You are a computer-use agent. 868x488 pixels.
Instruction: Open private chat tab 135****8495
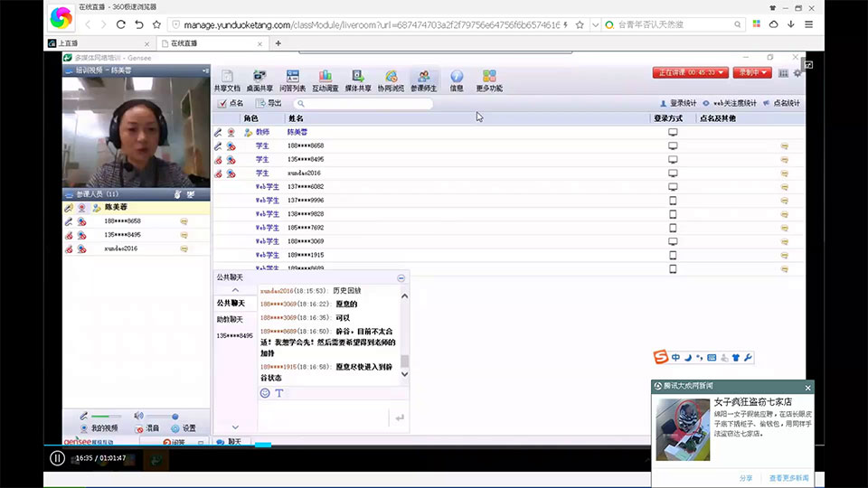pos(235,335)
